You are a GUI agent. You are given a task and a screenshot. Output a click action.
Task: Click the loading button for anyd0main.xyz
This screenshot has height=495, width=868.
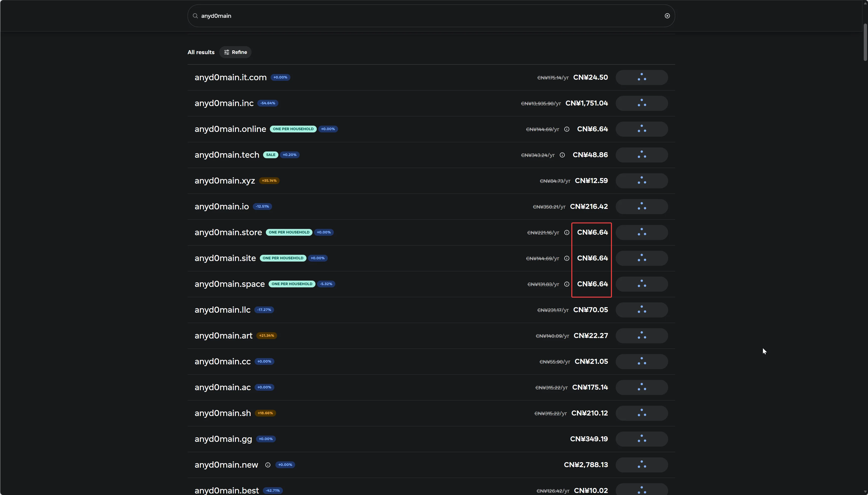642,181
